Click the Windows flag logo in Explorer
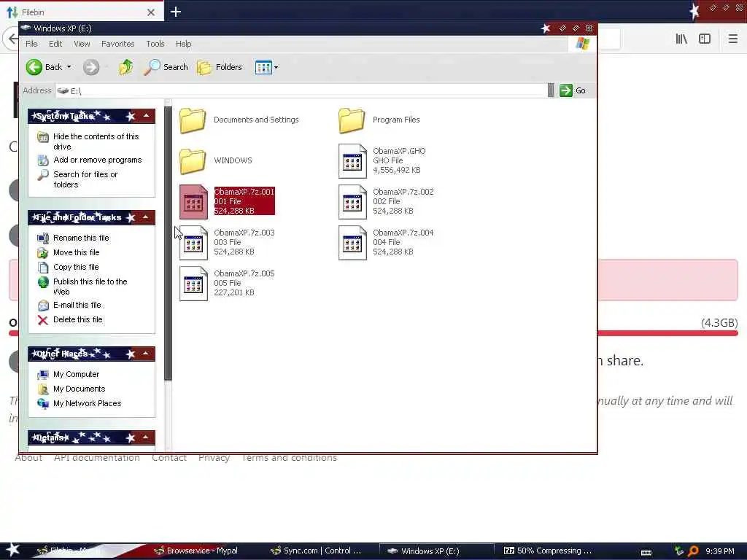Image resolution: width=747 pixels, height=560 pixels. (582, 44)
